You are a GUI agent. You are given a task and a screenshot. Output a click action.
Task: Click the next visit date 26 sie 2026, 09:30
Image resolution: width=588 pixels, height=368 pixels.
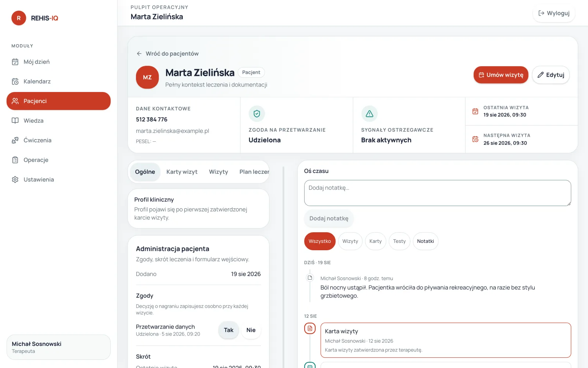[x=505, y=143]
